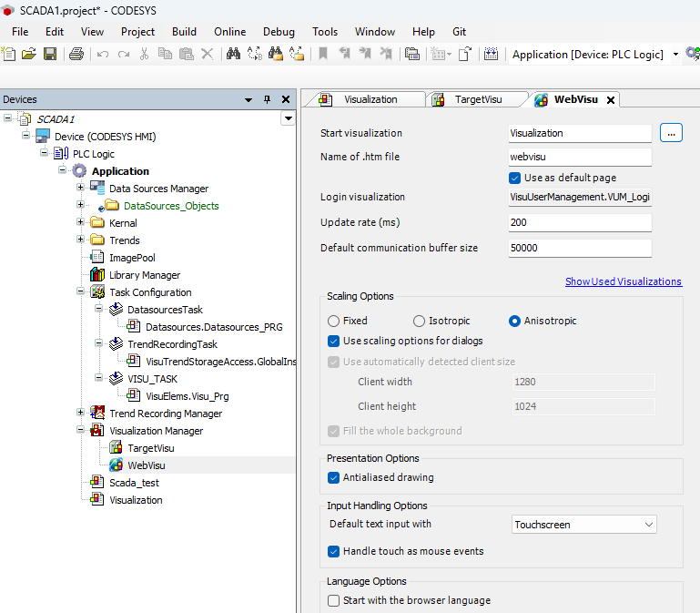Open the device tree view dropdown button

point(289,118)
